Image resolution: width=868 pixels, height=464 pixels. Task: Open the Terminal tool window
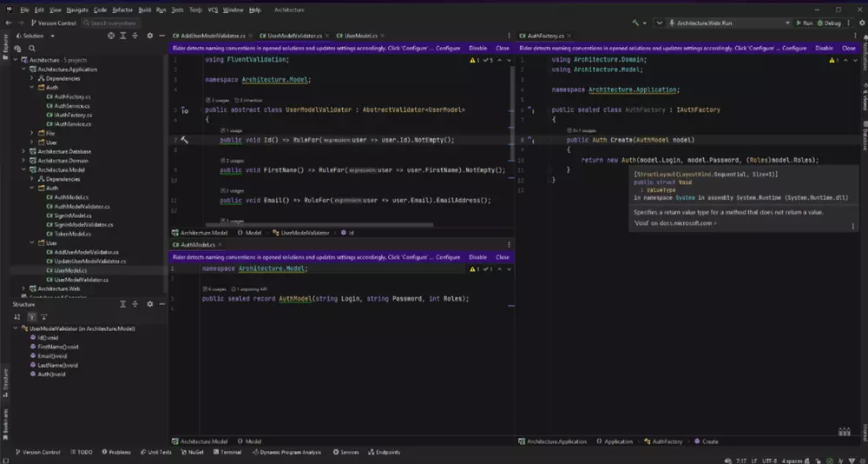click(227, 453)
